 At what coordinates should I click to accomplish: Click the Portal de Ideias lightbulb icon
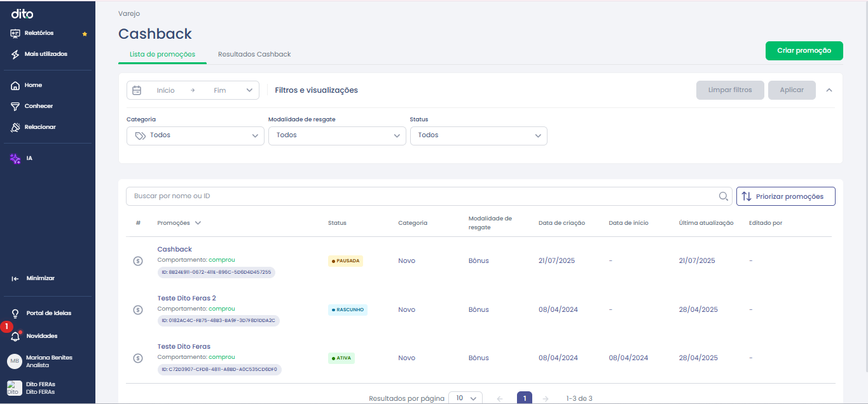click(x=15, y=313)
